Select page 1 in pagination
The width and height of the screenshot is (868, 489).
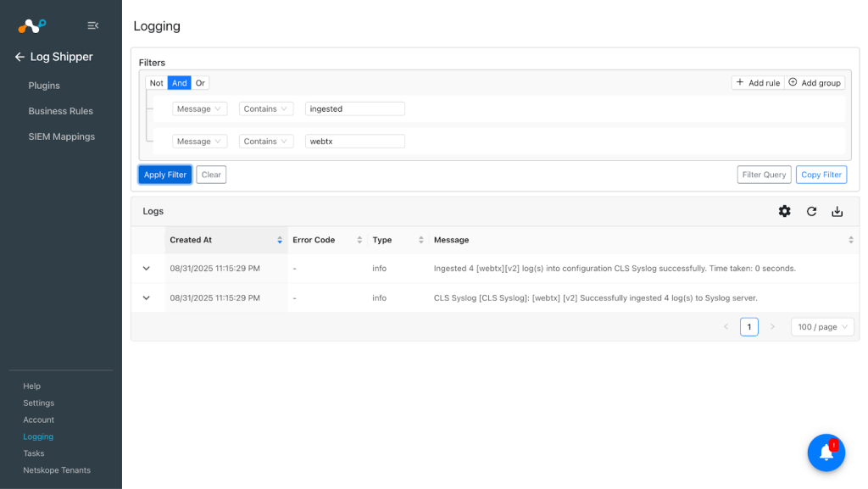pos(749,327)
